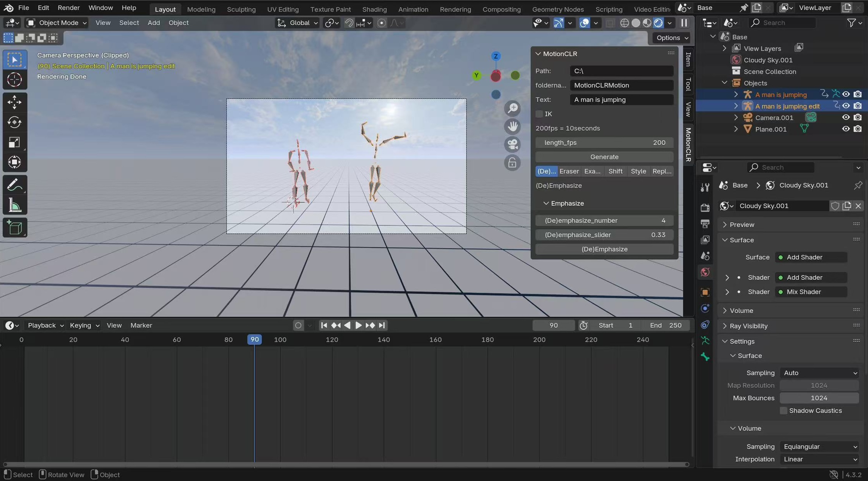The image size is (868, 481).
Task: Open the Render menu
Action: [x=68, y=8]
